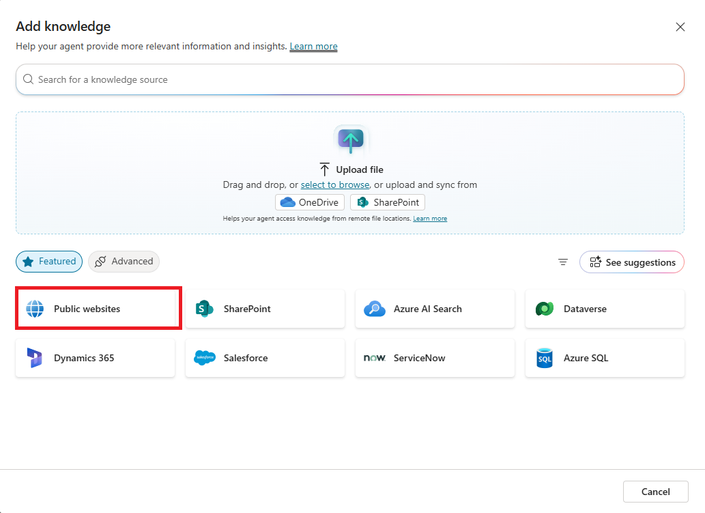
Task: Click the SharePoint tile's S icon
Action: click(x=204, y=309)
